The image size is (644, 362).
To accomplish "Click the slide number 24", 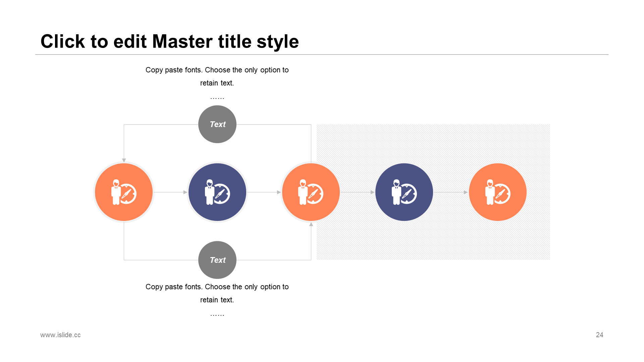I will (x=599, y=335).
